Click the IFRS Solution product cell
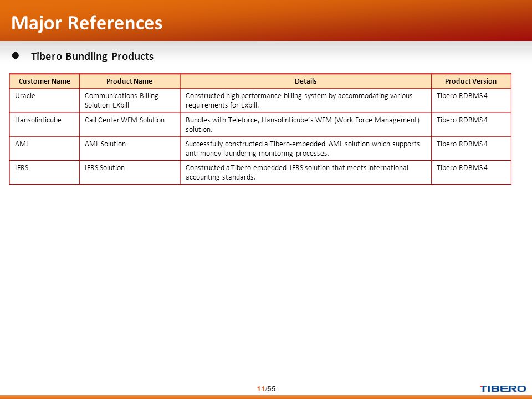 (x=130, y=172)
